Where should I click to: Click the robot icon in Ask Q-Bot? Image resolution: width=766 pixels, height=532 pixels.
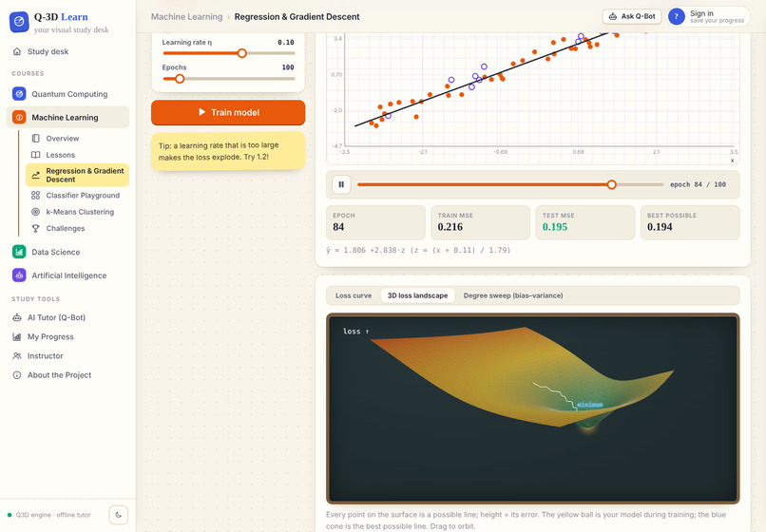[613, 16]
